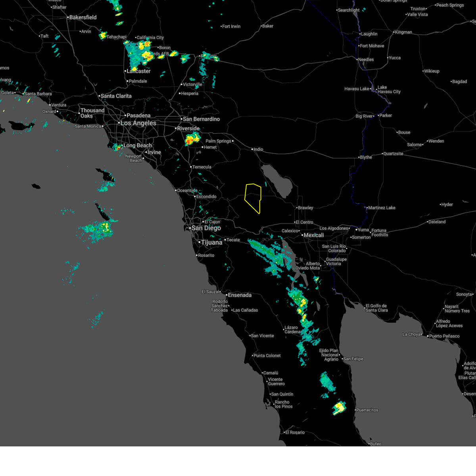
Task: Click the San Diego city label
Action: (206, 228)
